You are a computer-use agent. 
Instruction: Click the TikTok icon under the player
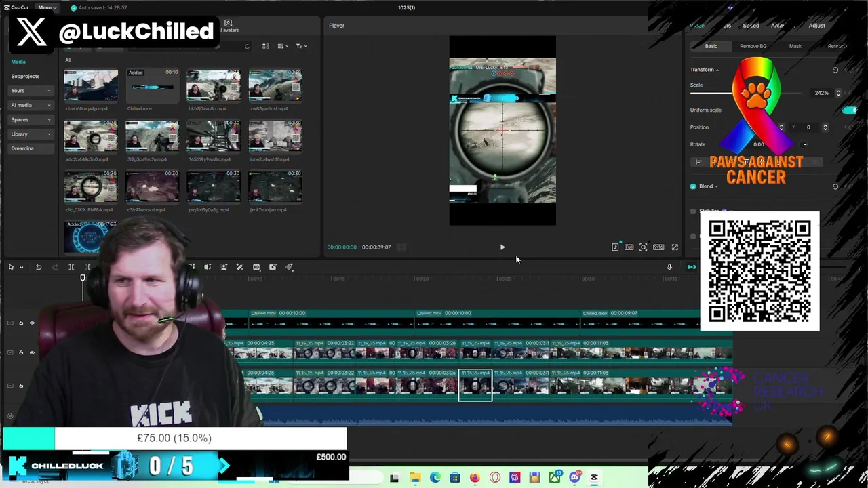click(615, 247)
